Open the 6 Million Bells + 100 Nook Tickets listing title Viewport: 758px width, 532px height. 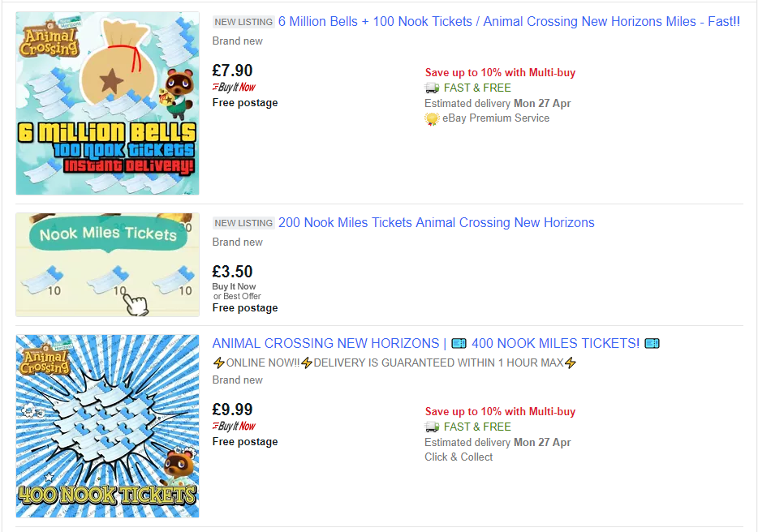[x=509, y=22]
